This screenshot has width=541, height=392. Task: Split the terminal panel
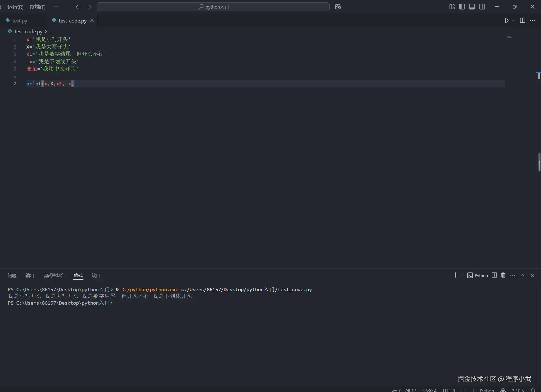[x=494, y=275]
